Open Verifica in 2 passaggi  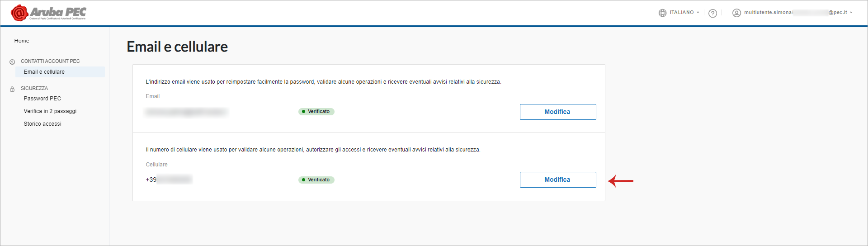50,111
